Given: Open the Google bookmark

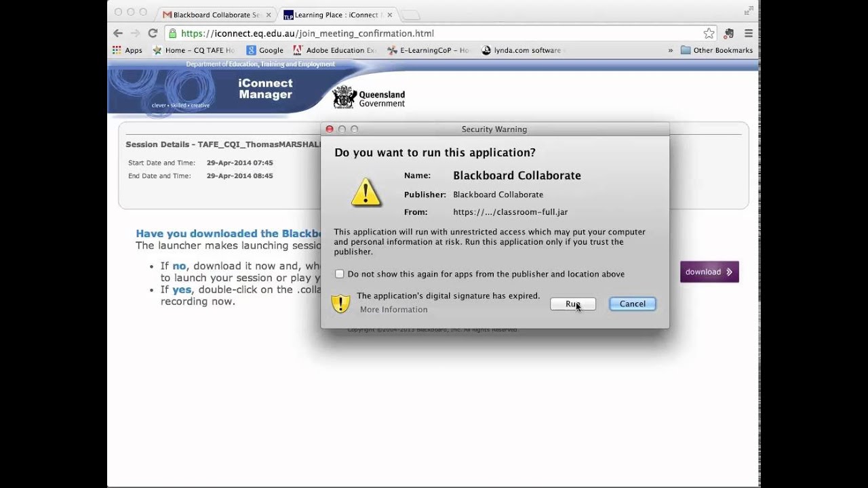Looking at the screenshot, I should (x=265, y=50).
